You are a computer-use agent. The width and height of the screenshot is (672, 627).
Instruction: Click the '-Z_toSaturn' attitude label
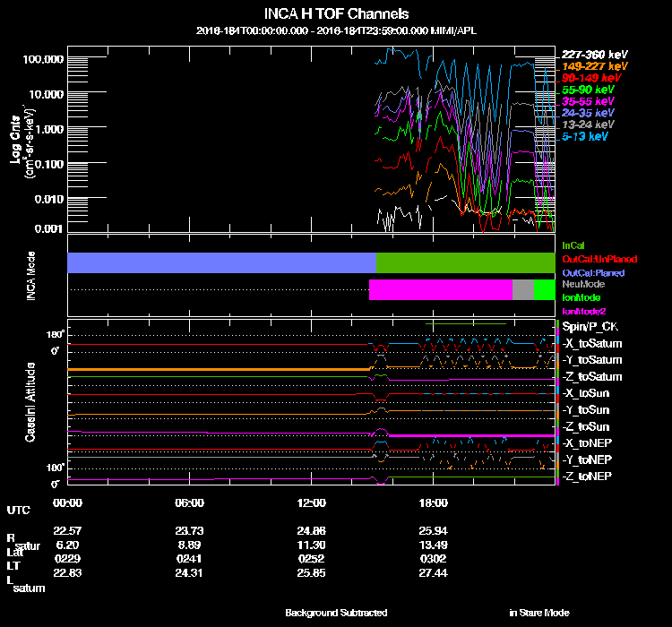tap(592, 377)
